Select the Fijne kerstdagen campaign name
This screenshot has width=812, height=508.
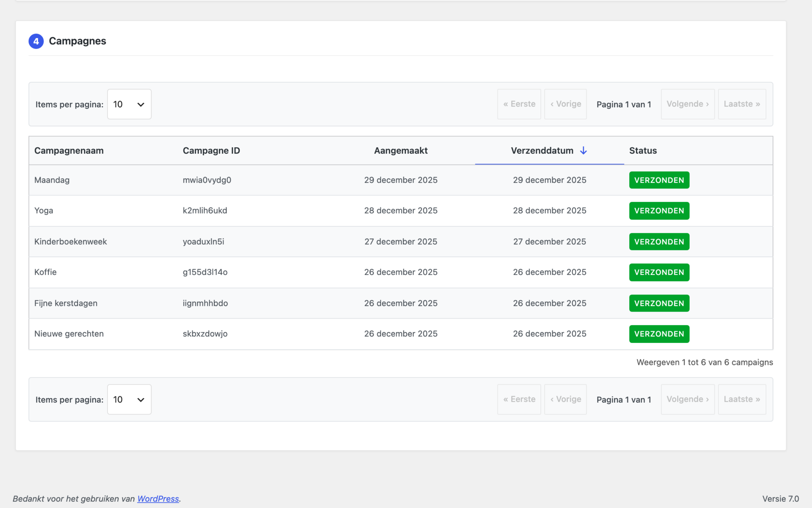click(x=66, y=303)
